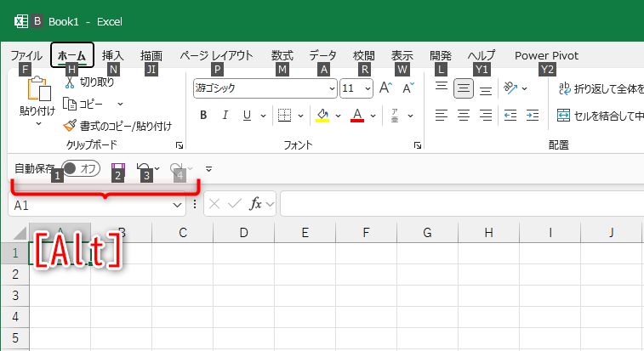The image size is (644, 351).
Task: Switch to the Formulas (数式) tab
Action: [x=282, y=55]
